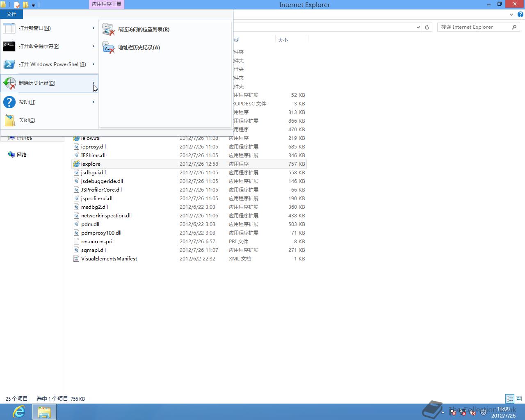Click the 删除历史记录 clock icon

pos(9,83)
